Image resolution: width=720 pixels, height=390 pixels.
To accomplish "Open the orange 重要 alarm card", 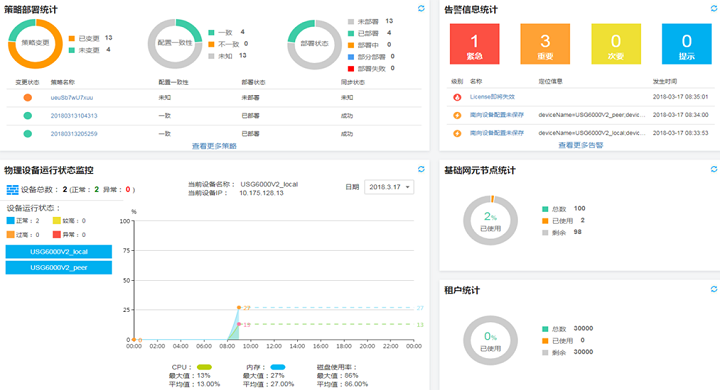I will point(545,44).
